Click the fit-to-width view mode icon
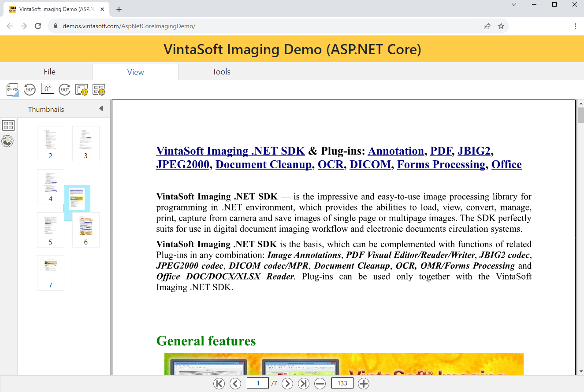 12,89
